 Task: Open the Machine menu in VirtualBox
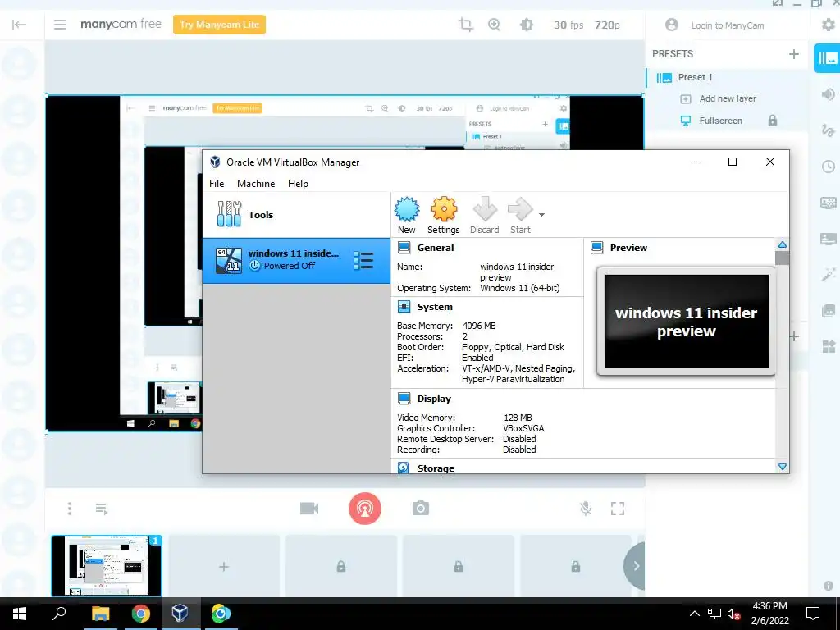[x=256, y=183]
